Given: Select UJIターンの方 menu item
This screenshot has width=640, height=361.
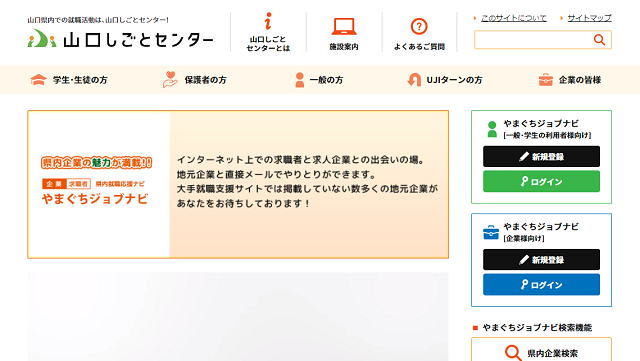Looking at the screenshot, I should [x=445, y=80].
